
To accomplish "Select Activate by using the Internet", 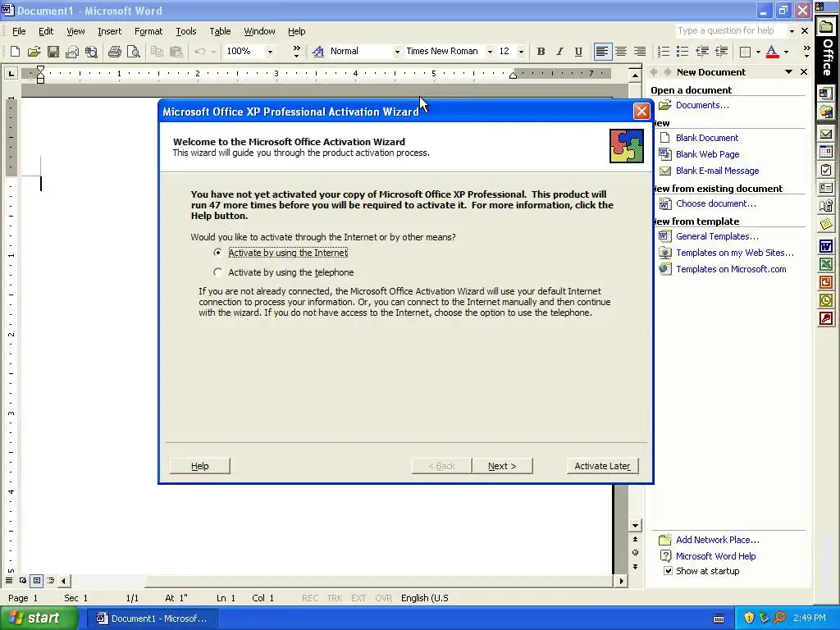I will click(281, 253).
